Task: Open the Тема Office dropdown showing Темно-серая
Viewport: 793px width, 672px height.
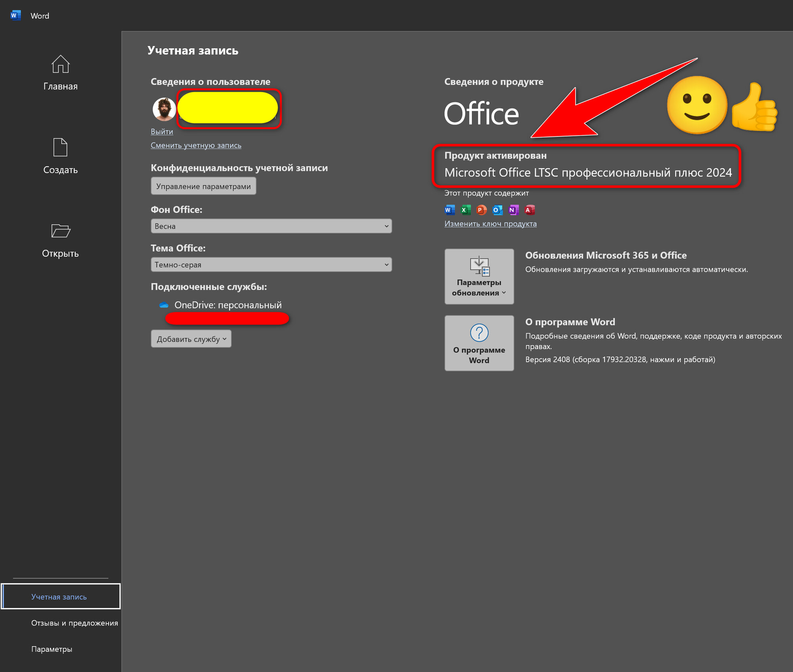Action: point(271,265)
